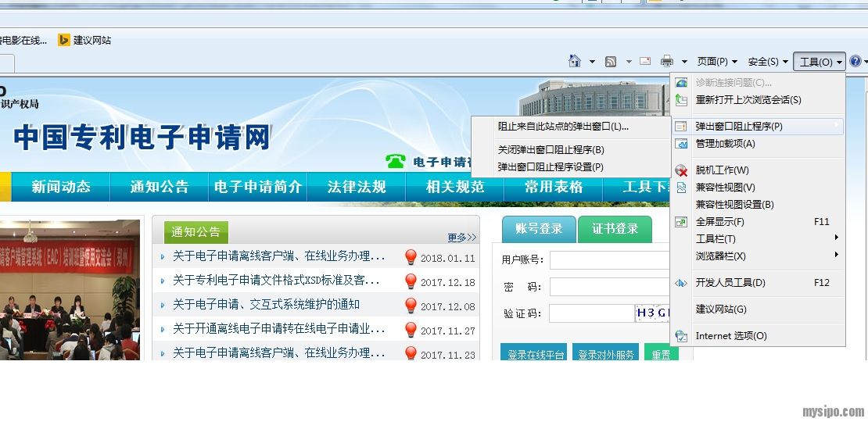Image resolution: width=868 pixels, height=422 pixels.
Task: Switch to the 证书登录 tab
Action: point(615,229)
